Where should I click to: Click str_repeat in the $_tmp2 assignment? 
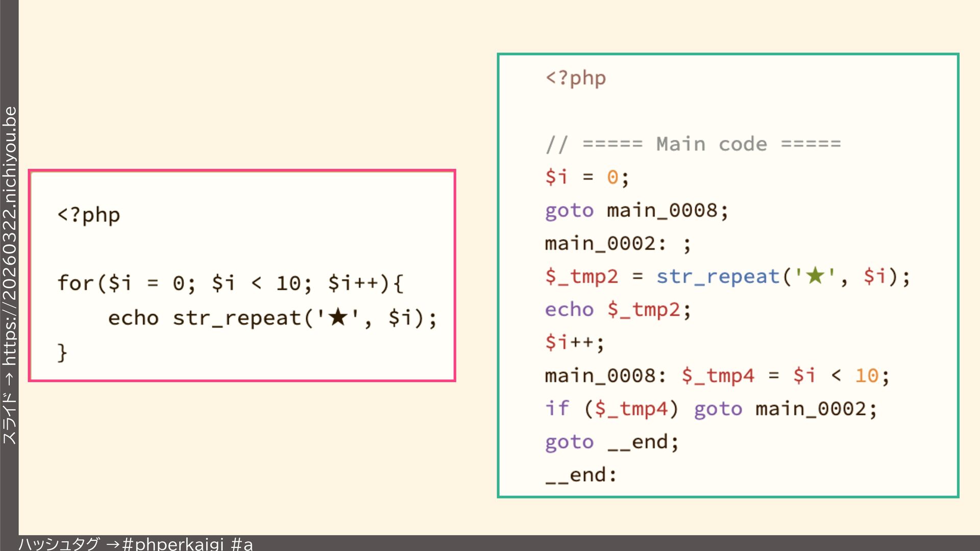[x=718, y=276]
